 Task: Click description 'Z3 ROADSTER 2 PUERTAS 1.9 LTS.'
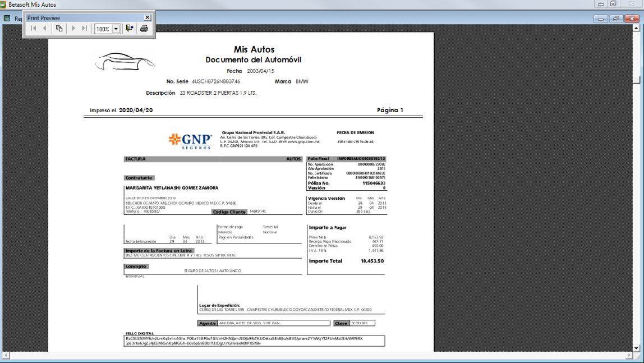(x=218, y=93)
